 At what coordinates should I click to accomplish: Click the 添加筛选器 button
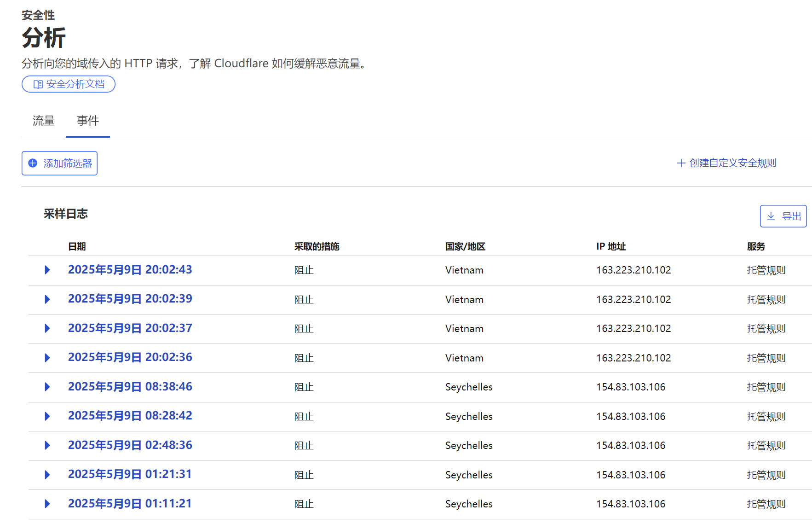coord(59,163)
